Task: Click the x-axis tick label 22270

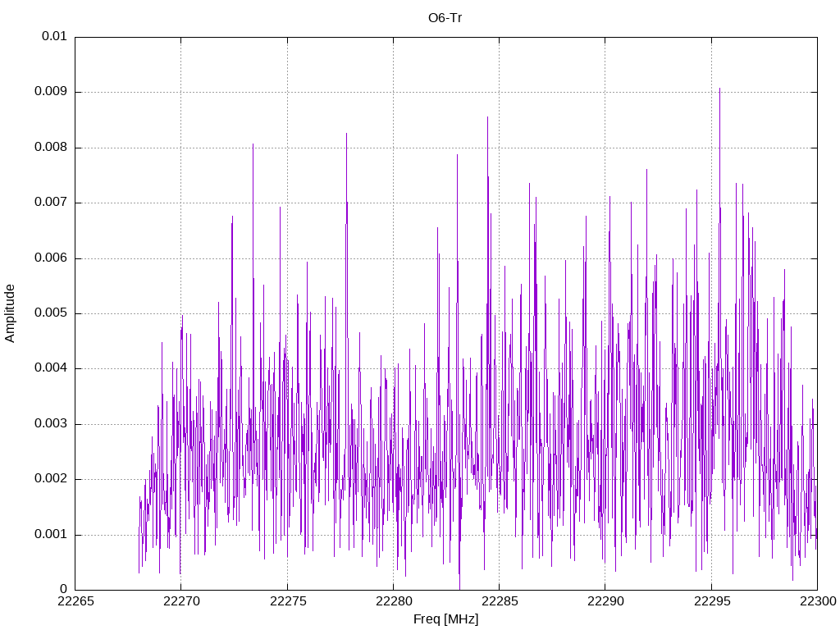Action: 181,601
